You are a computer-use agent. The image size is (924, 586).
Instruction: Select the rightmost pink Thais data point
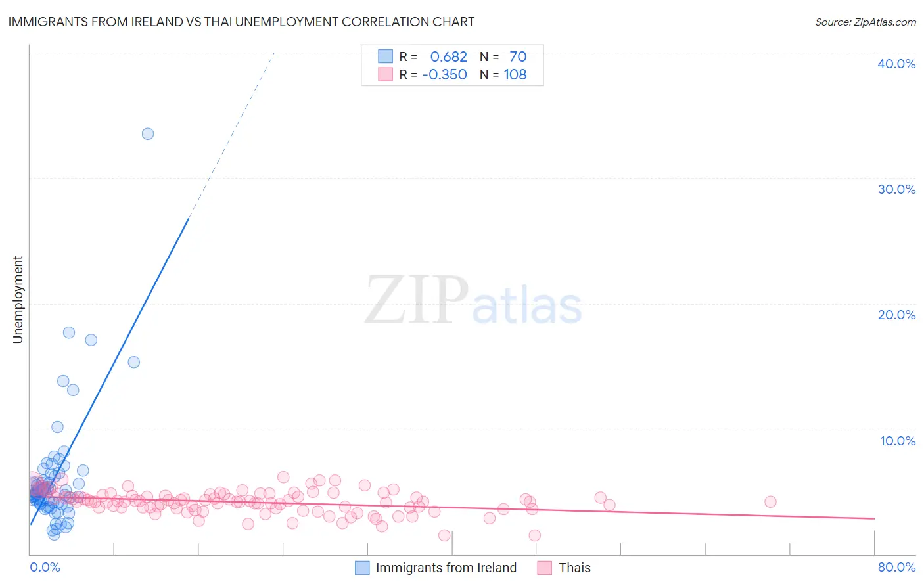point(770,502)
